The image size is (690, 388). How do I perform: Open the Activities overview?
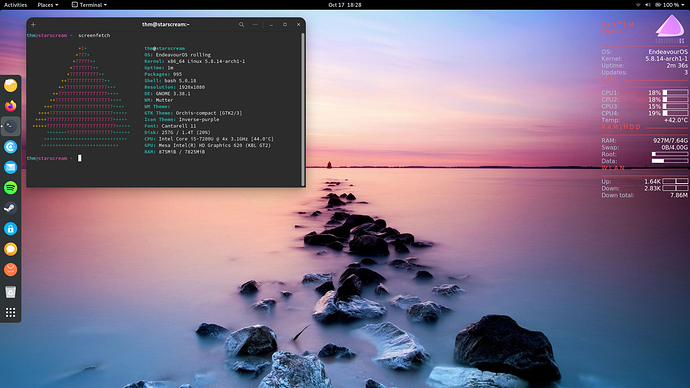15,5
